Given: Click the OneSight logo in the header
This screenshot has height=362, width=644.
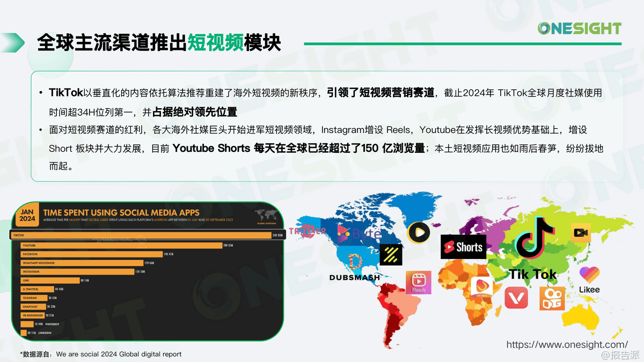Looking at the screenshot, I should (579, 28).
